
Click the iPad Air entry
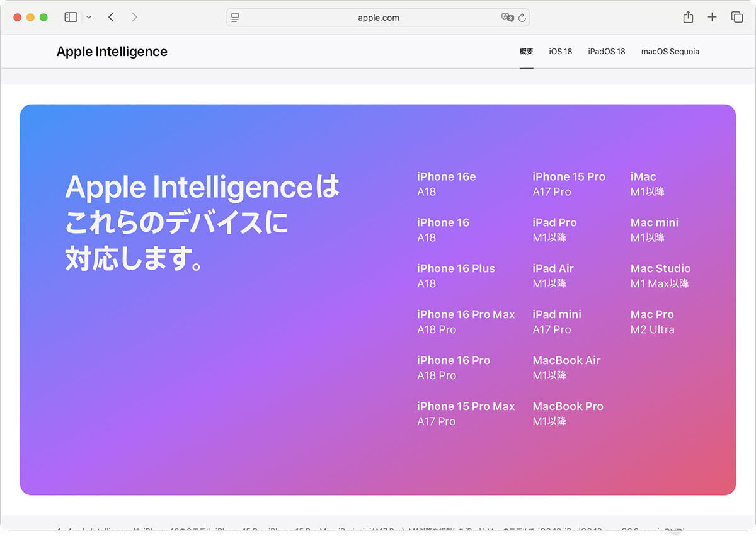553,269
